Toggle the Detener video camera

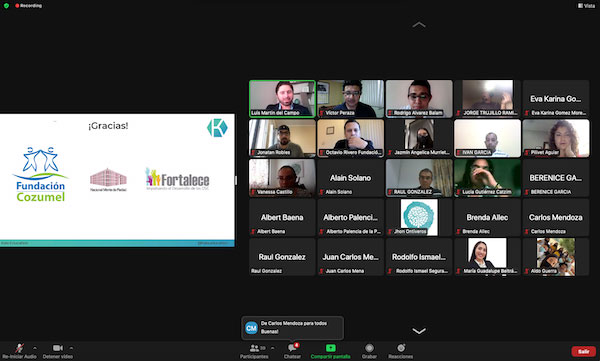[58, 348]
